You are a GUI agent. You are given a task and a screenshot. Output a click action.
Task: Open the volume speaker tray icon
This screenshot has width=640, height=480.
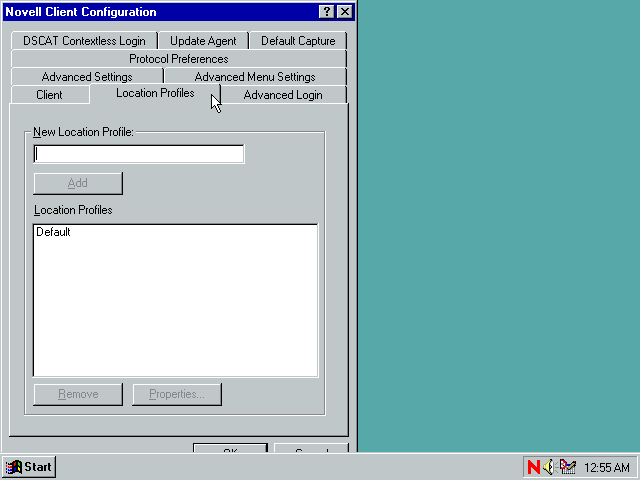(549, 467)
